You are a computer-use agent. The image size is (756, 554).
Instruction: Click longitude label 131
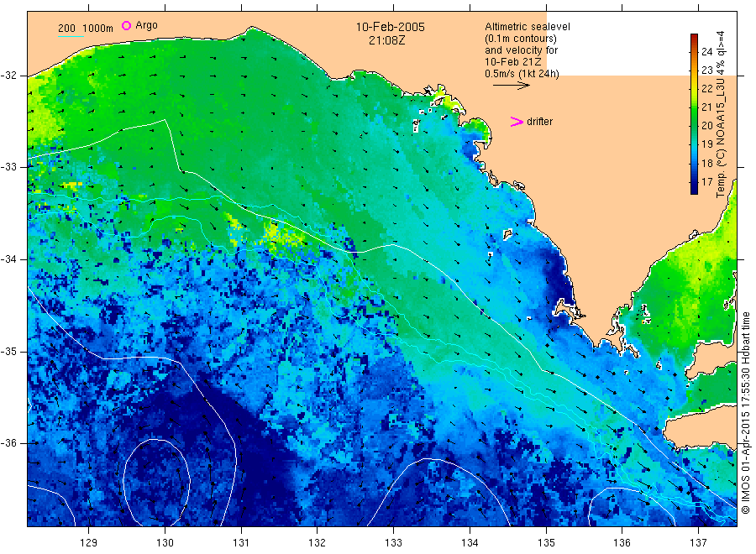241,543
